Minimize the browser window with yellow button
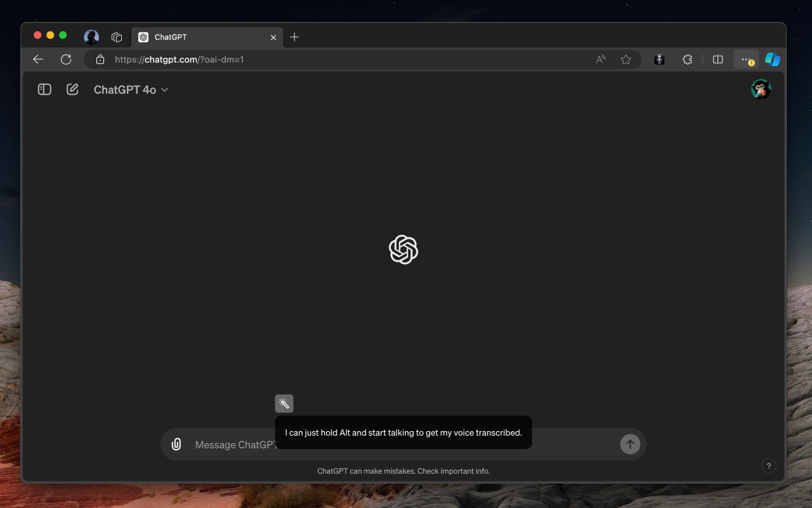The height and width of the screenshot is (508, 812). [x=50, y=36]
